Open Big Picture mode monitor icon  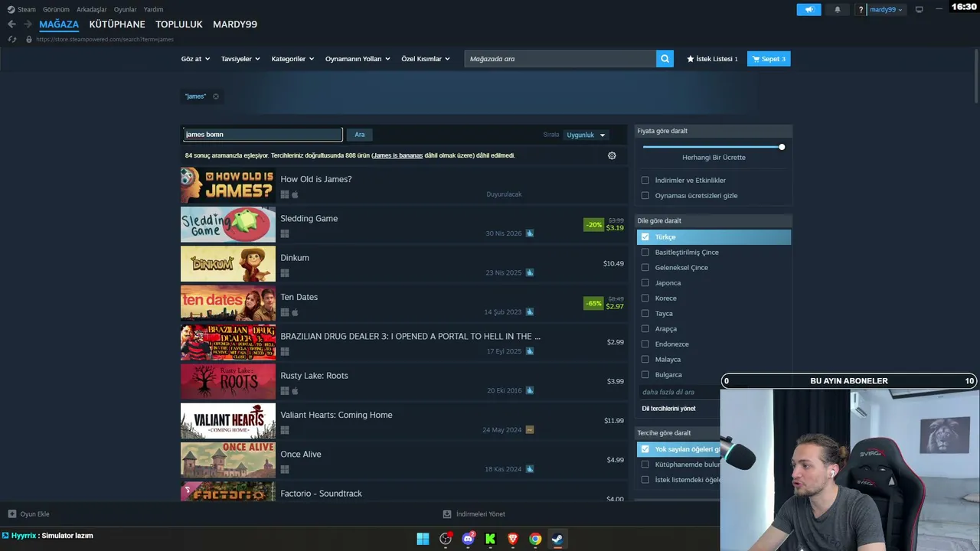(920, 9)
